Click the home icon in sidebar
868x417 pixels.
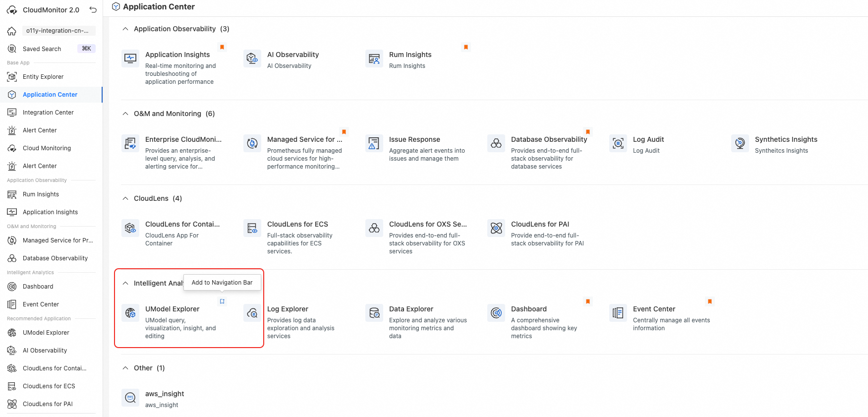point(12,31)
